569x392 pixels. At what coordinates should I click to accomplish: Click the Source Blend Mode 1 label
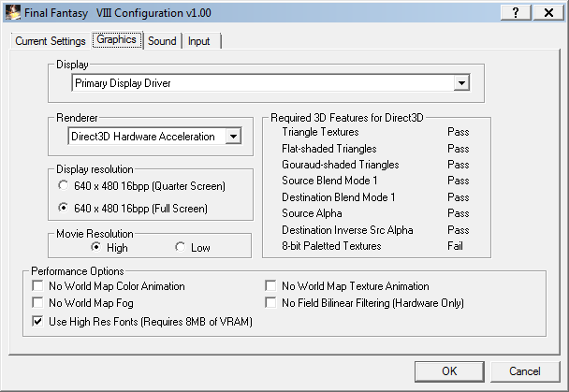click(x=329, y=181)
